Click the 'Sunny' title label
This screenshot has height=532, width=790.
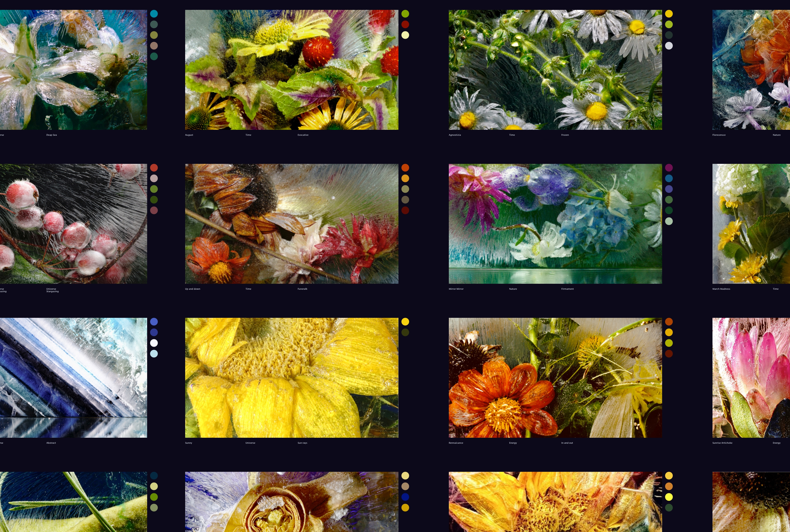point(189,443)
